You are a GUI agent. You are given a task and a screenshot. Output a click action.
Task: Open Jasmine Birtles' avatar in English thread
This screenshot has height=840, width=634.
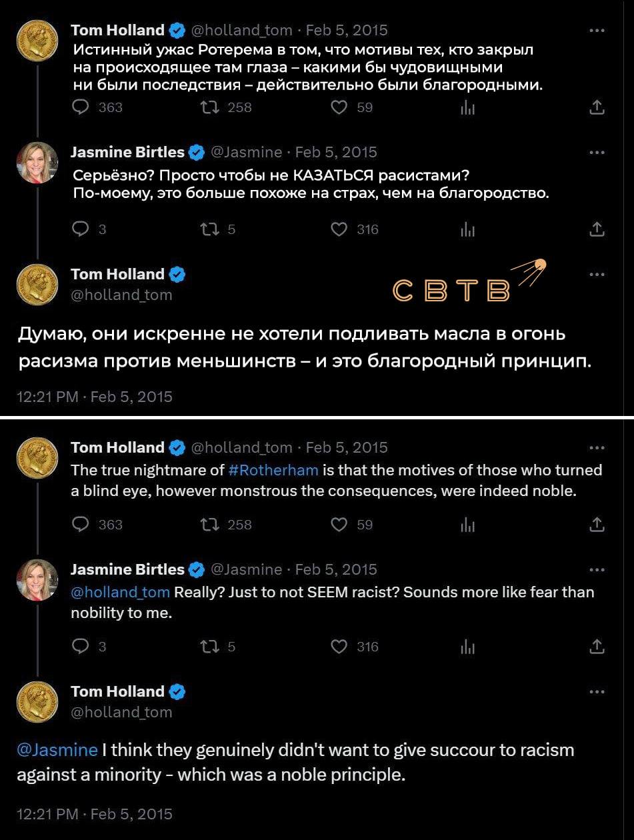[37, 579]
